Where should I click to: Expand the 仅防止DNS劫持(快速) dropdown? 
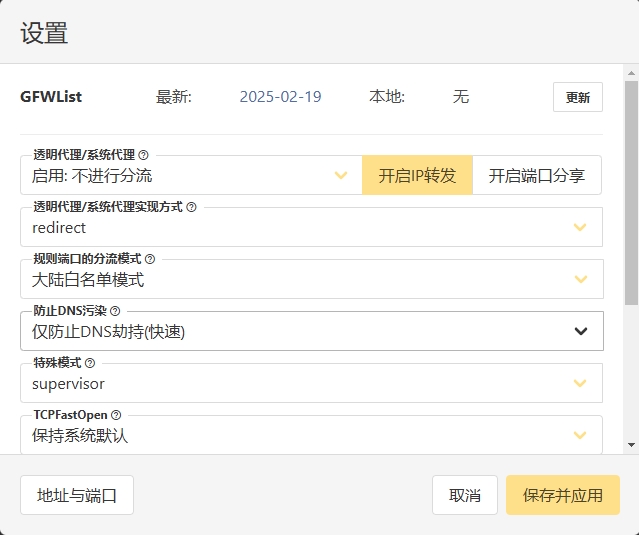(x=311, y=332)
